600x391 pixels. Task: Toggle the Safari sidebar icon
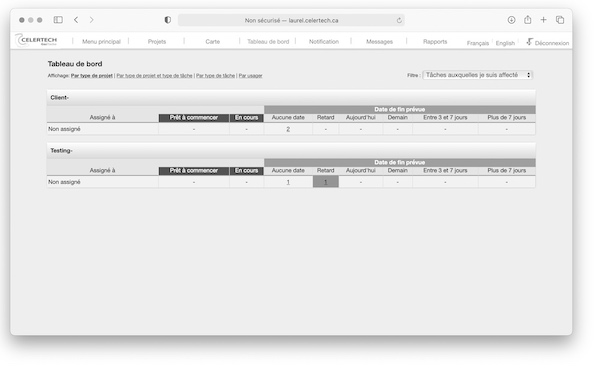[x=58, y=20]
